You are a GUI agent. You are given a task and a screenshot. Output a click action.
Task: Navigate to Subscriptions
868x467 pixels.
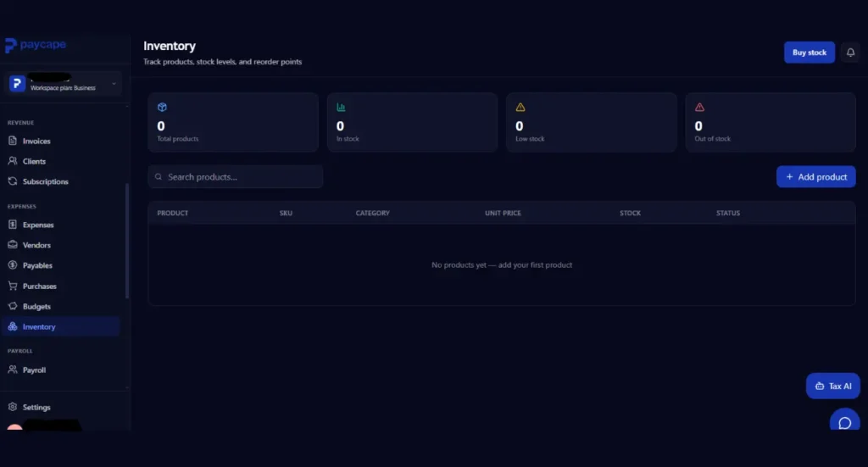[46, 181]
